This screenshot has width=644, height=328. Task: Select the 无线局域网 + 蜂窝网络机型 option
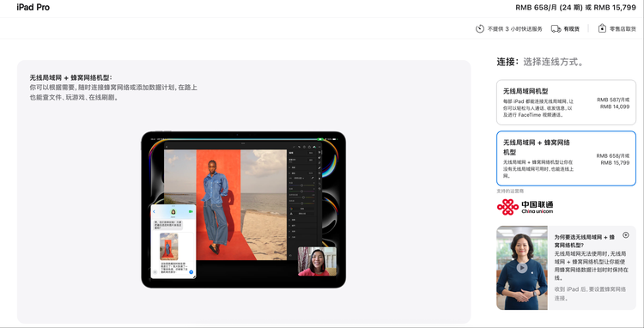point(566,159)
